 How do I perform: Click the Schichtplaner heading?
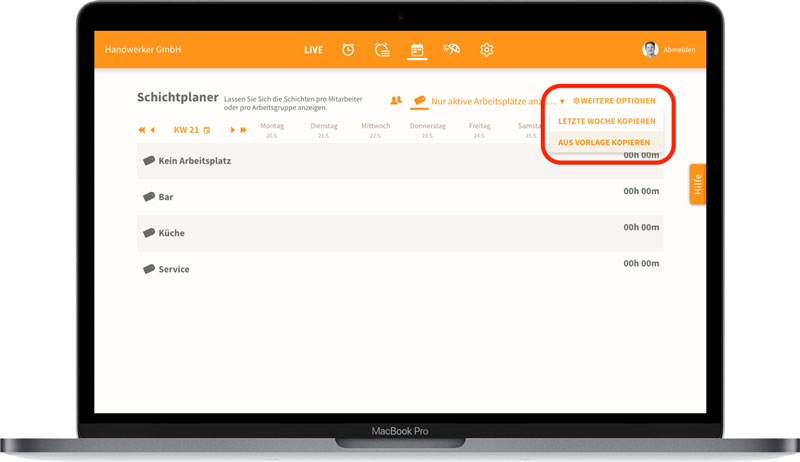pyautogui.click(x=178, y=97)
